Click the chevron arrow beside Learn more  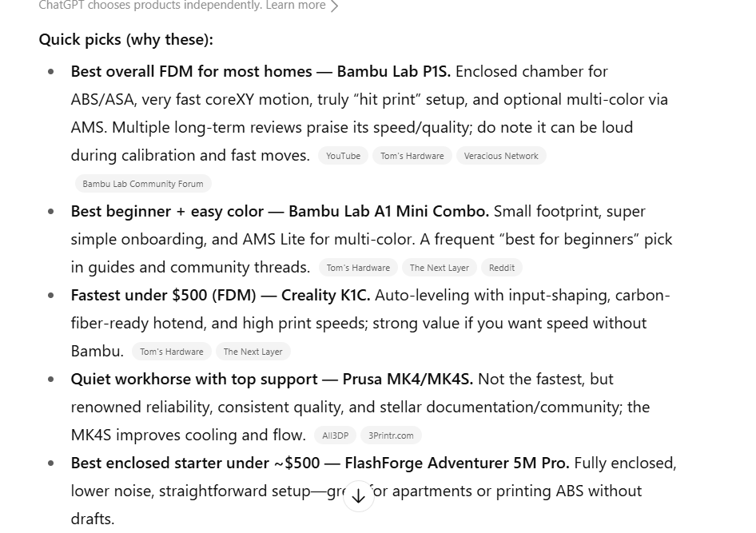(x=335, y=6)
